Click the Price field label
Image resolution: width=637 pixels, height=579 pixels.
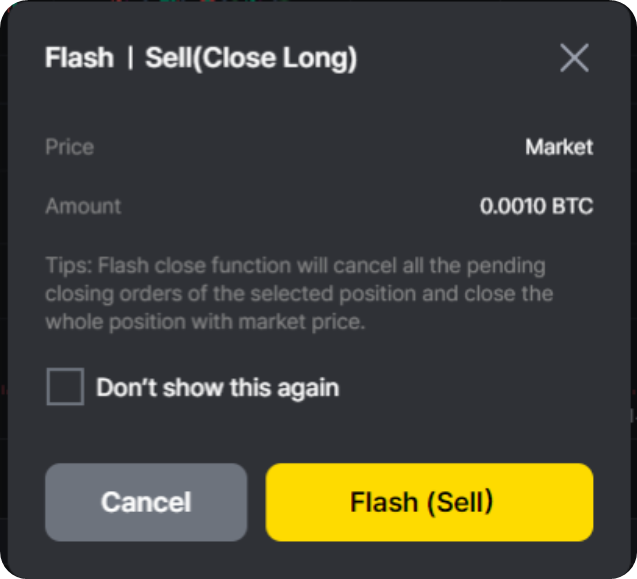pos(69,147)
